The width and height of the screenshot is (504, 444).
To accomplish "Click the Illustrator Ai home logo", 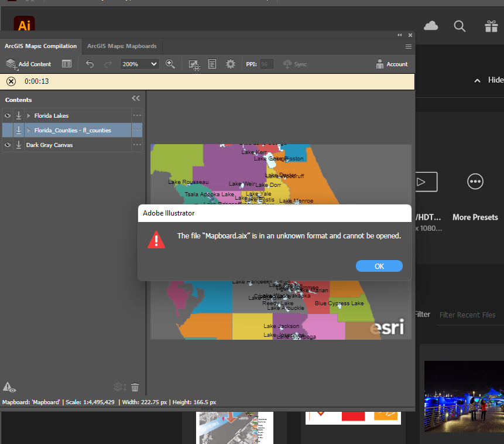I will [x=24, y=24].
